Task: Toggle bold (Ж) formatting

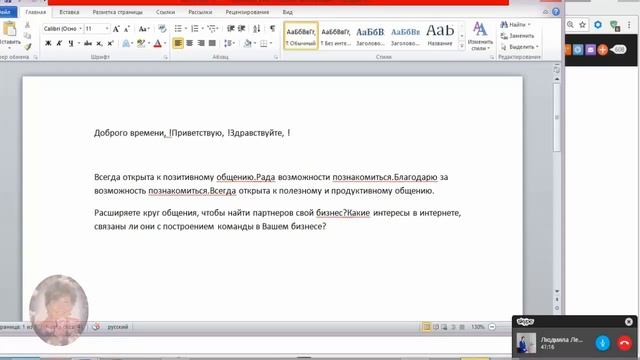Action: click(x=48, y=43)
